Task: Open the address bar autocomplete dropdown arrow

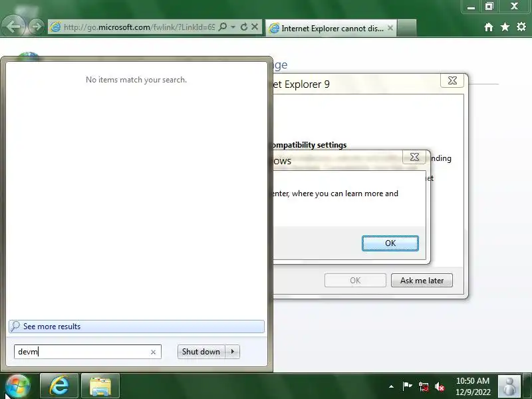Action: point(233,27)
